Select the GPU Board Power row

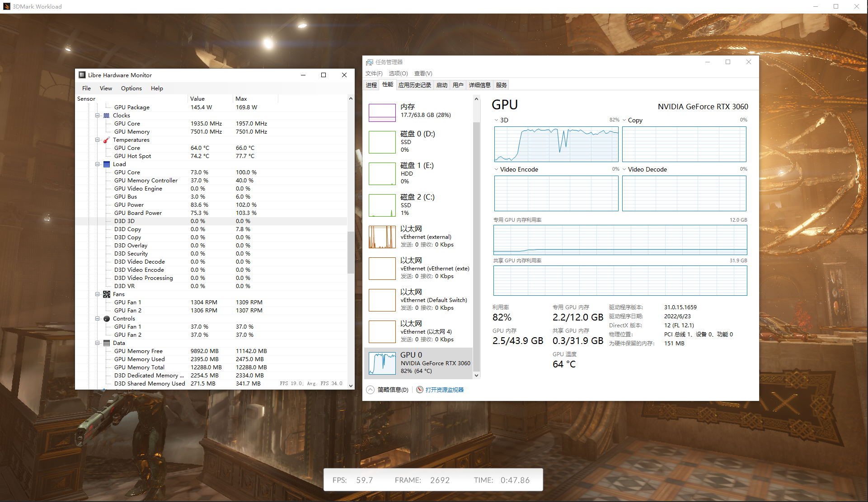point(211,213)
